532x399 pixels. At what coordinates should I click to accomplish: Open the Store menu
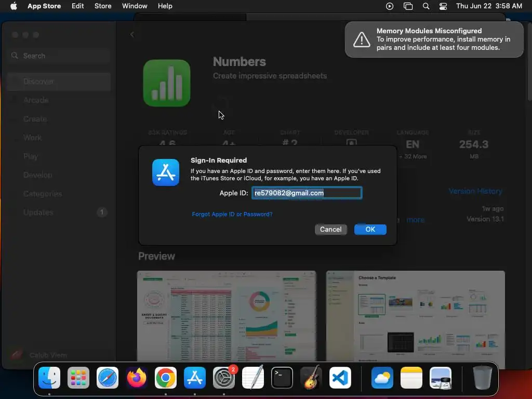coord(103,6)
